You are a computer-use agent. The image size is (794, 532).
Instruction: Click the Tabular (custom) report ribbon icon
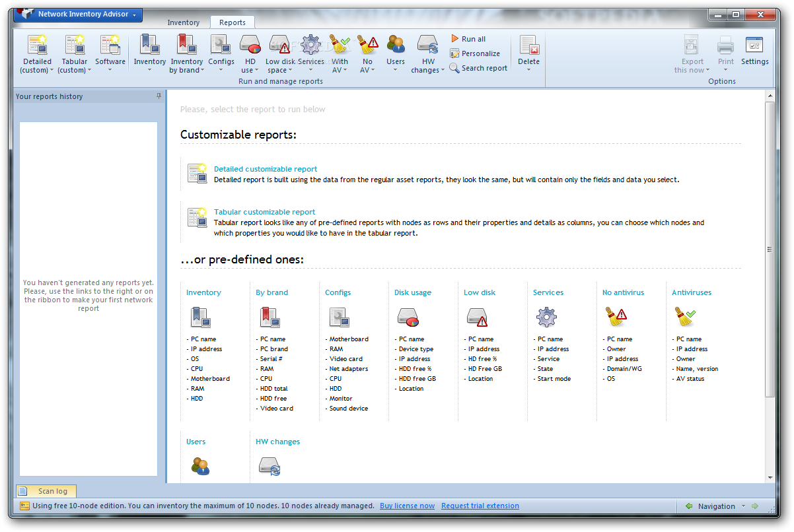coord(75,45)
